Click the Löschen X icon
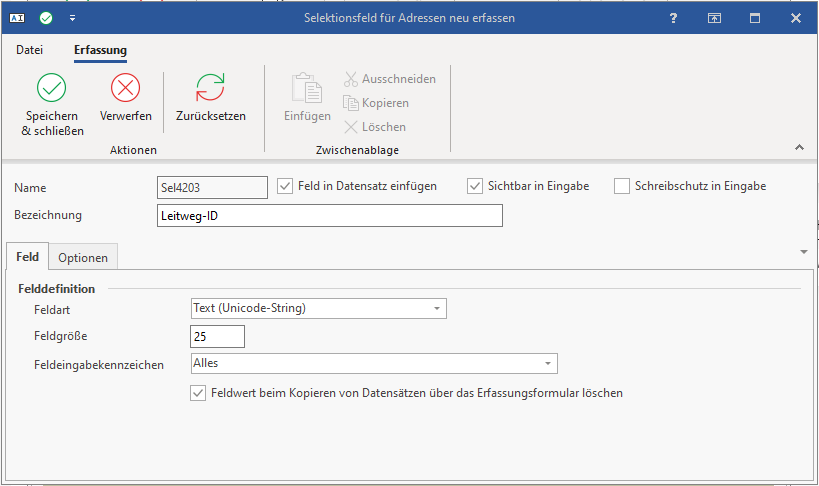Screen dimensions: 819x486 click(x=351, y=127)
